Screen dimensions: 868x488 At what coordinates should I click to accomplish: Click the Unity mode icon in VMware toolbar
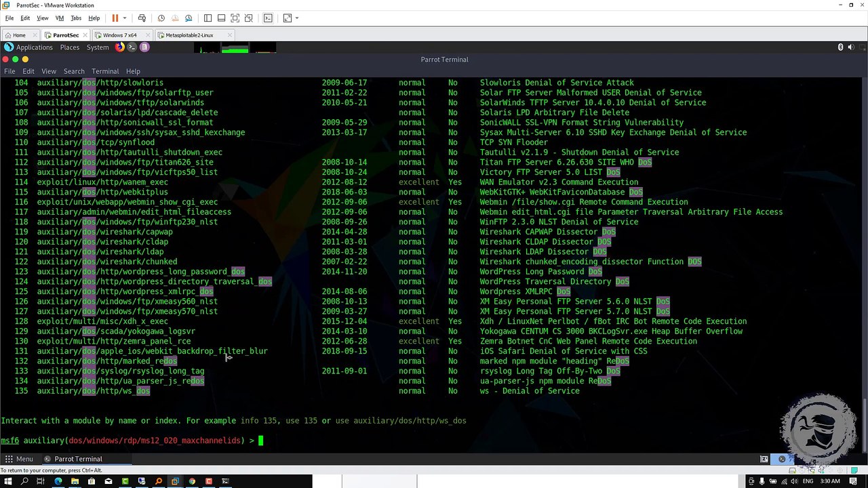[248, 18]
